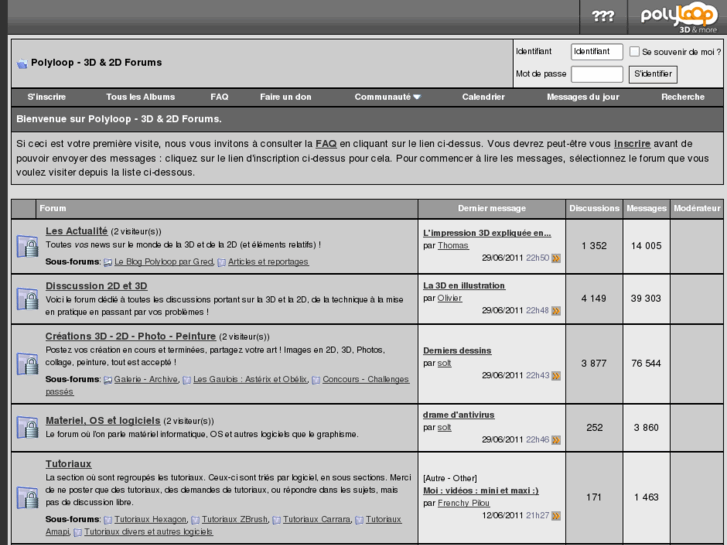The width and height of the screenshot is (727, 545).
Task: Open La 3D en illustration thread
Action: [x=464, y=286]
